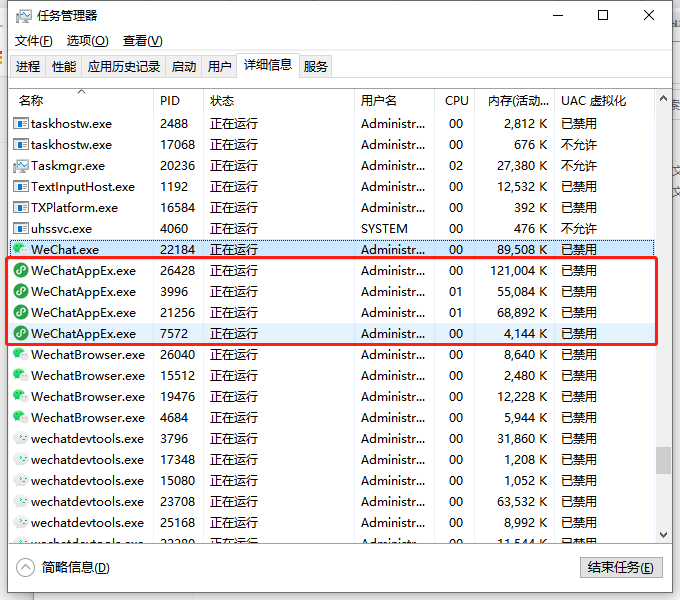Viewport: 680px width, 600px height.
Task: Select PID 22184 cell
Action: (x=177, y=250)
